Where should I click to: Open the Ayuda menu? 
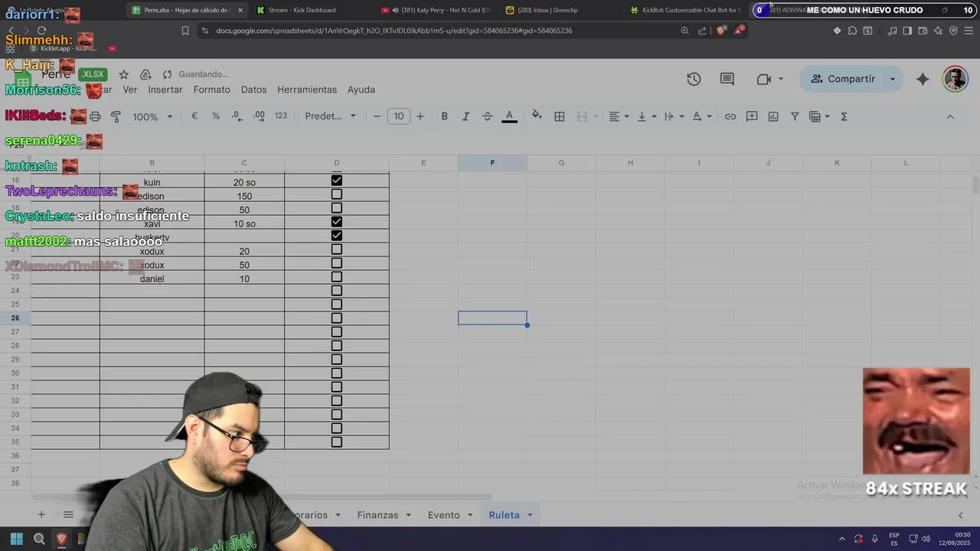tap(361, 90)
